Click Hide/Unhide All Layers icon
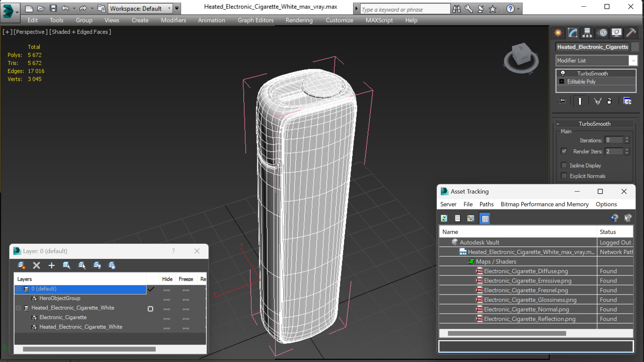644x362 pixels. click(97, 266)
